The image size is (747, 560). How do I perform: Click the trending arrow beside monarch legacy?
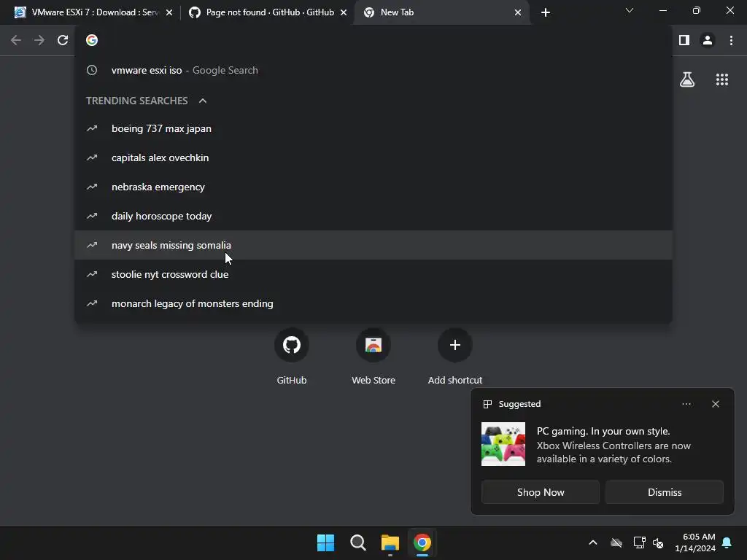click(x=92, y=303)
